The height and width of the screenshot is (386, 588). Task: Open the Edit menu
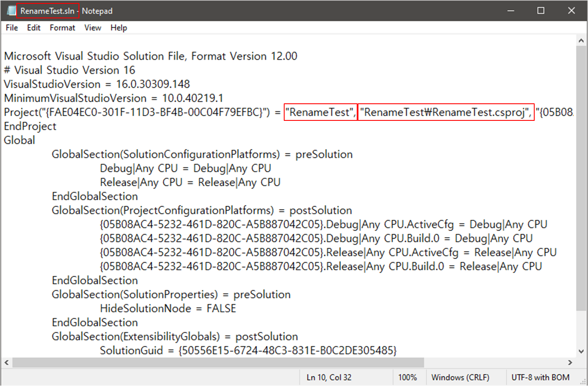point(34,28)
